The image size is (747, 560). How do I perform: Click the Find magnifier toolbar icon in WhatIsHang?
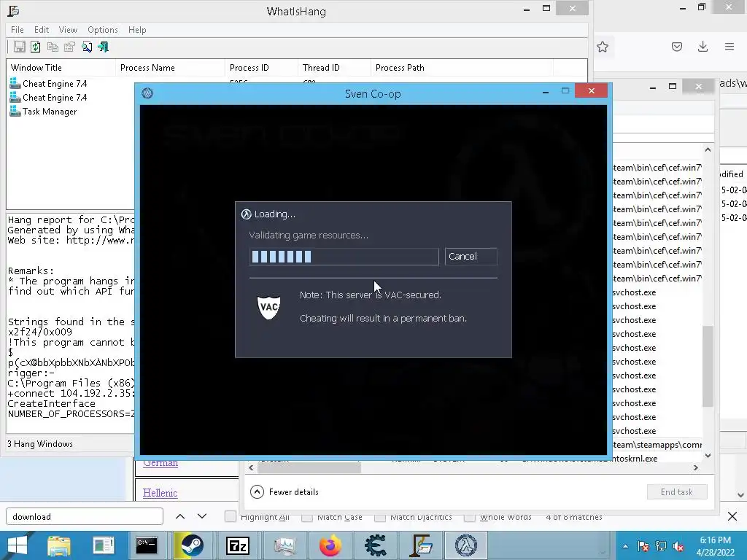pos(87,47)
